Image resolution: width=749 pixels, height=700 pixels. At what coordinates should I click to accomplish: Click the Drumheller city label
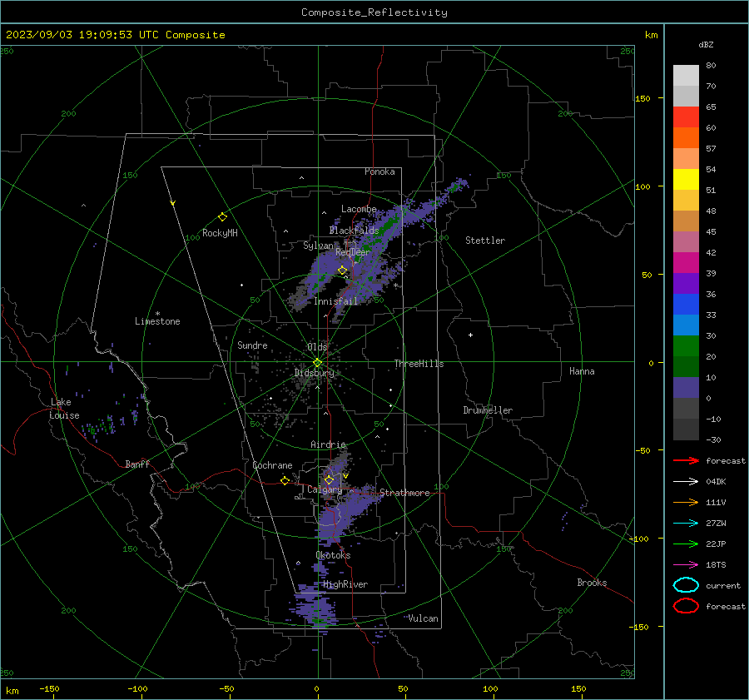click(488, 410)
